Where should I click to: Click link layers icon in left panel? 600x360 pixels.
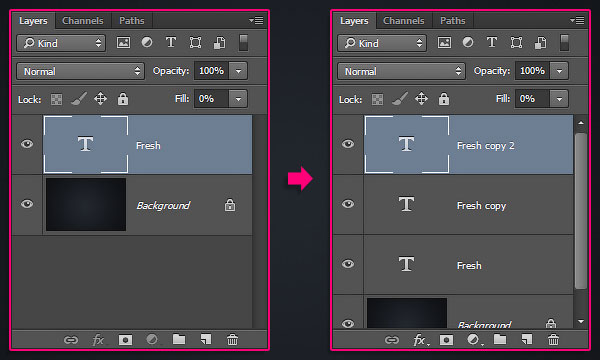(x=71, y=340)
